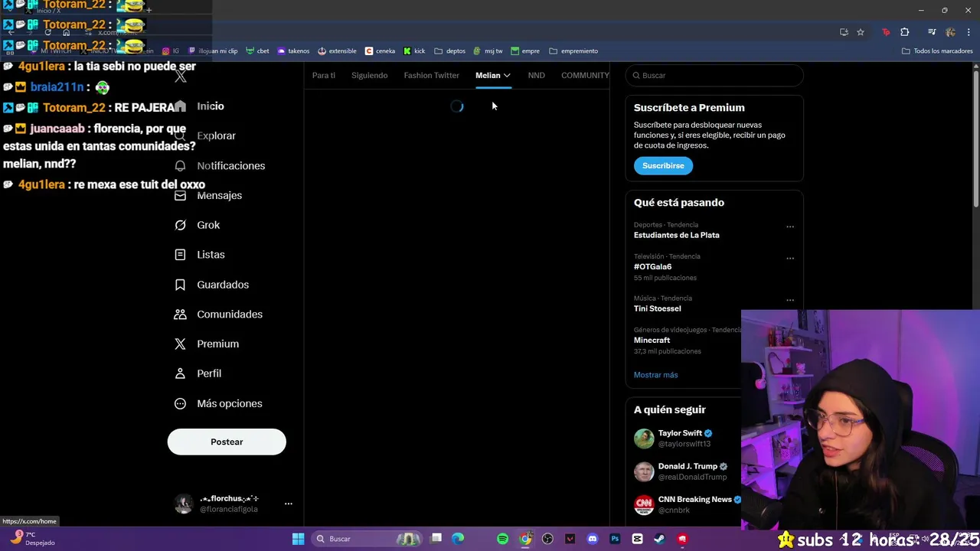Click the taskbar Buscar search box
Viewport: 980px width, 551px height.
[367, 539]
